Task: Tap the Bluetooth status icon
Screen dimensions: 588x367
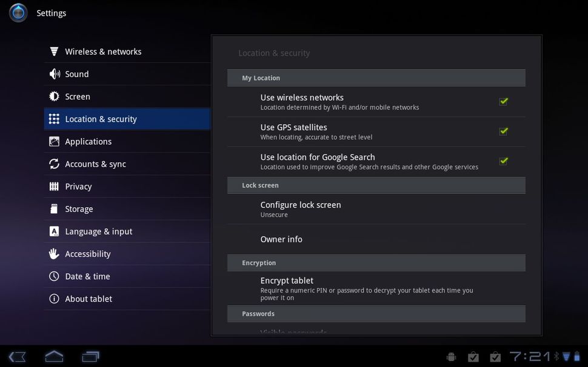Action: [x=556, y=356]
